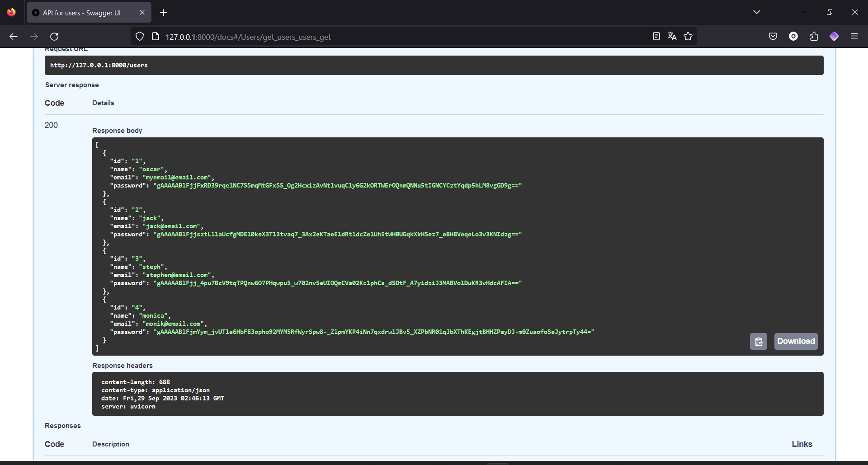Click the 200 response code
This screenshot has width=868, height=465.
(51, 125)
